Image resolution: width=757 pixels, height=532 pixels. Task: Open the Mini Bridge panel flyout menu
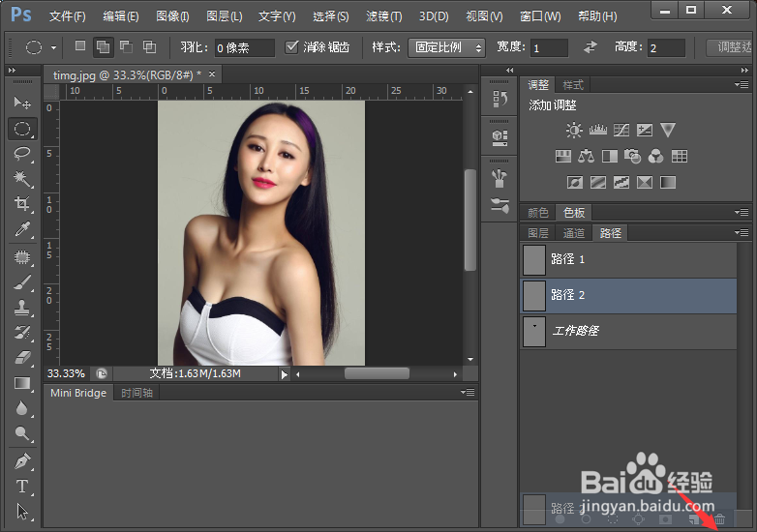(468, 392)
